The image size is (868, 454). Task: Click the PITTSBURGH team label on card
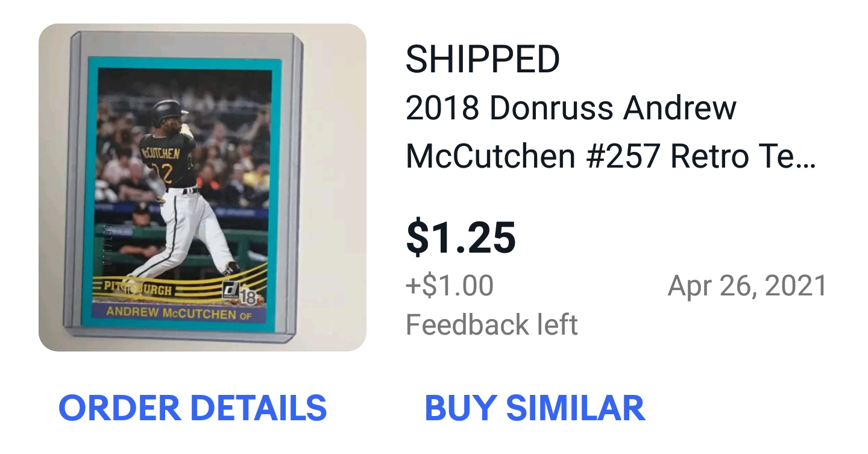[139, 287]
